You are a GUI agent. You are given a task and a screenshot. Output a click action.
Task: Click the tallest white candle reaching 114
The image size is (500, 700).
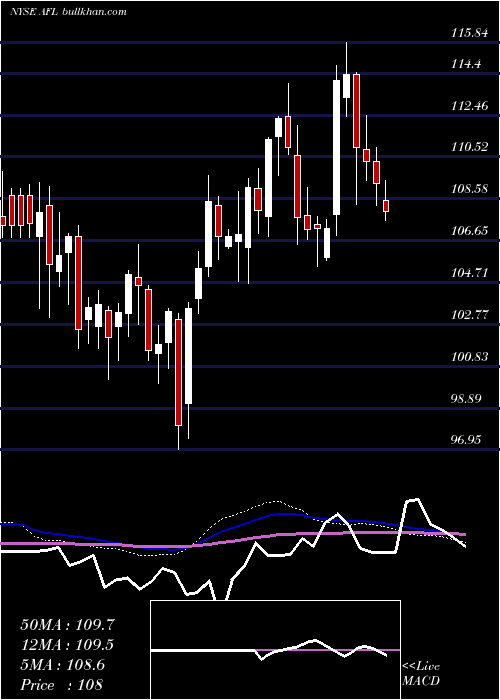coord(336,147)
